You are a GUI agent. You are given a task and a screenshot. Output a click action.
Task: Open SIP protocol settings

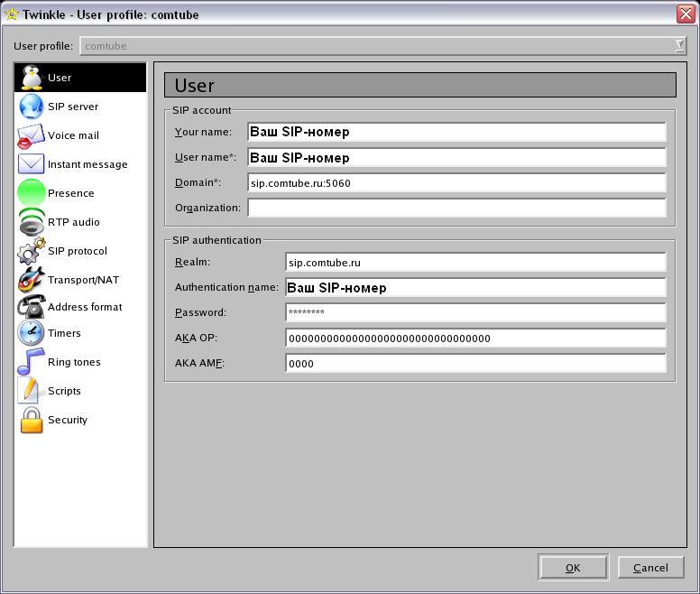(x=80, y=251)
